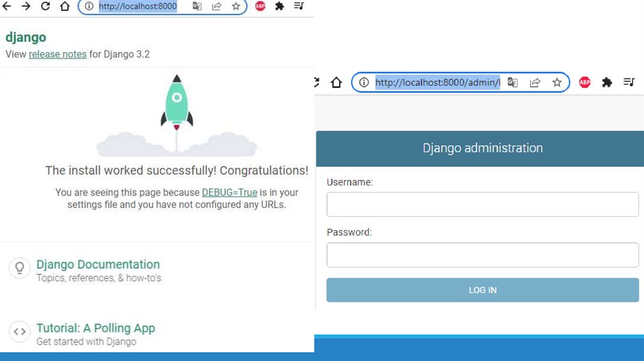Viewport: 644px width, 361px height.
Task: Click the Username input field
Action: (482, 204)
